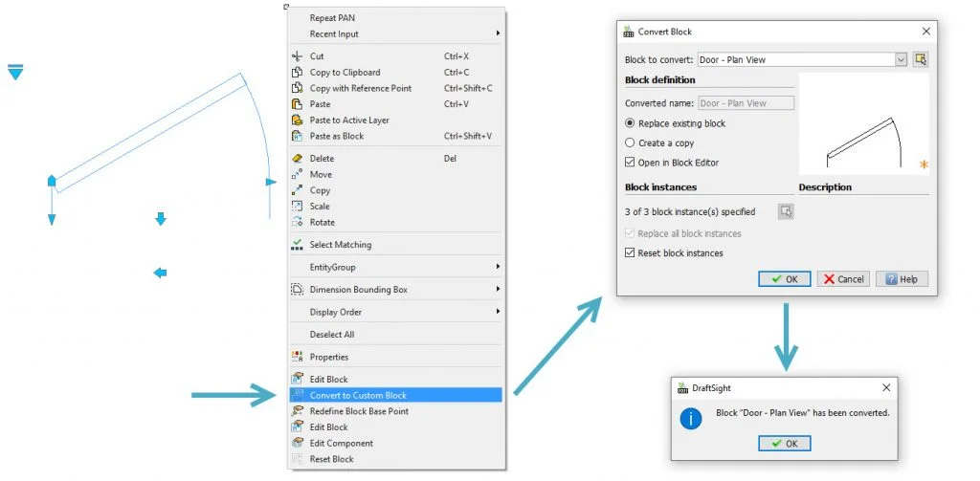This screenshot has height=481, width=980.
Task: Click the Redefine Block Base Point icon
Action: (297, 411)
